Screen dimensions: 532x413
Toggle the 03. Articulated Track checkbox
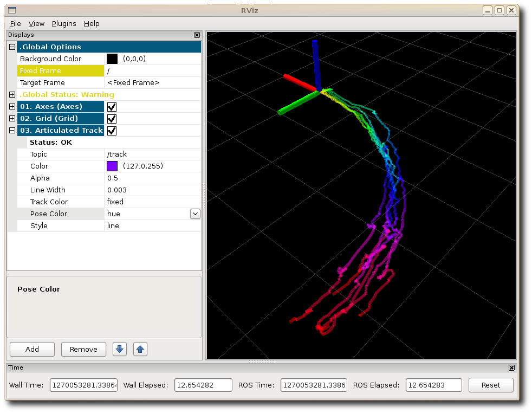[112, 131]
